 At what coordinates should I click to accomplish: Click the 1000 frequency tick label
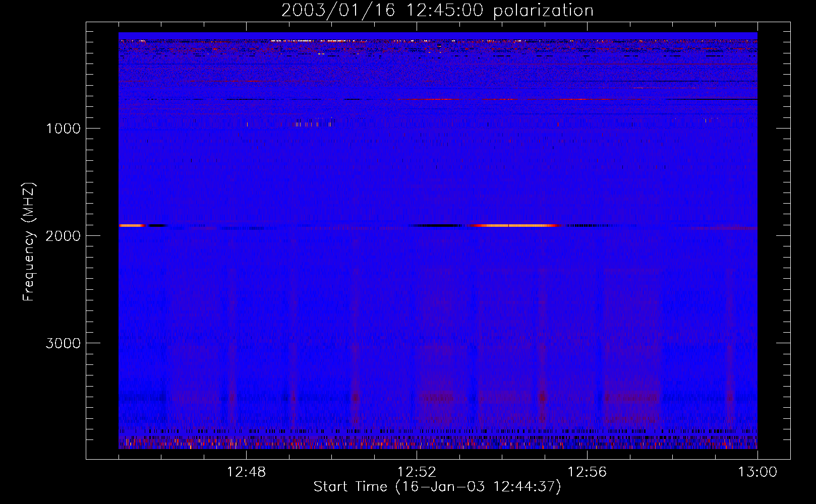tap(63, 129)
